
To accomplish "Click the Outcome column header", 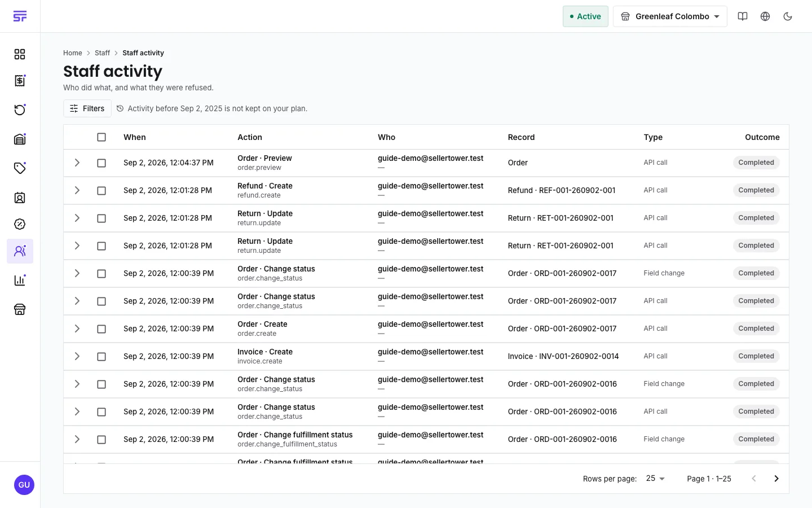I will pos(762,137).
